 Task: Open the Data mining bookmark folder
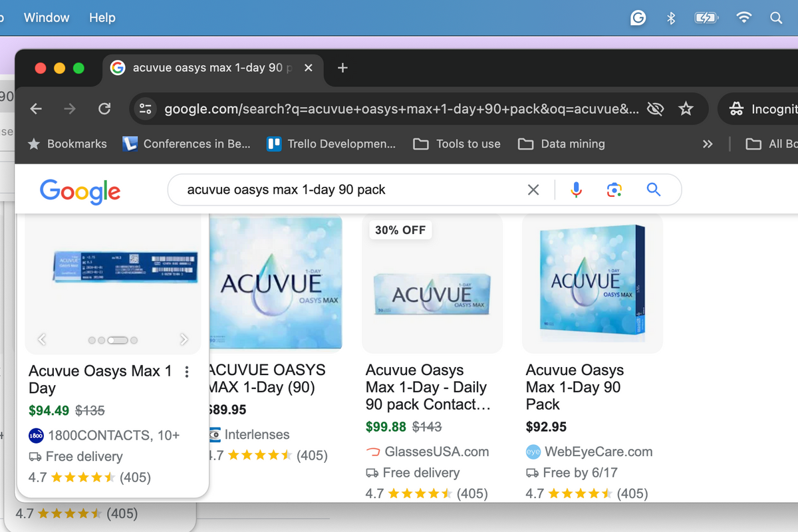[561, 144]
